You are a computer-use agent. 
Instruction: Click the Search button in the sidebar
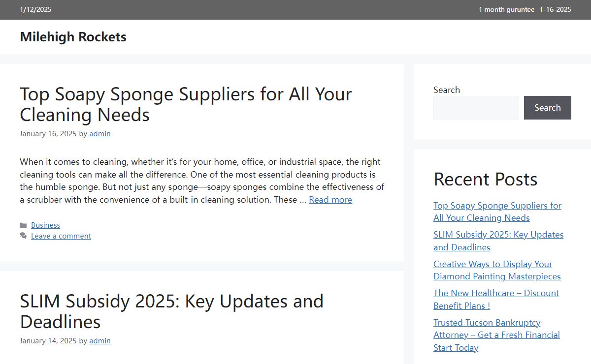548,108
